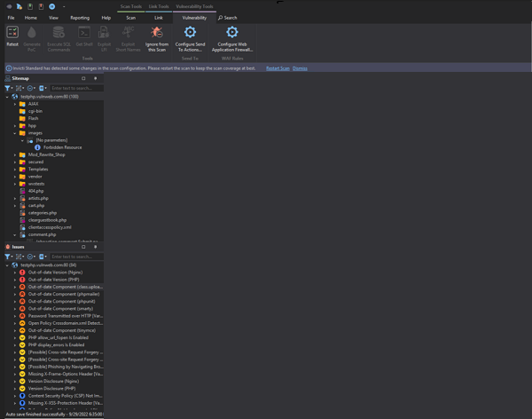This screenshot has height=419, width=532.
Task: Switch to the Scan ribbon tab
Action: pyautogui.click(x=130, y=17)
